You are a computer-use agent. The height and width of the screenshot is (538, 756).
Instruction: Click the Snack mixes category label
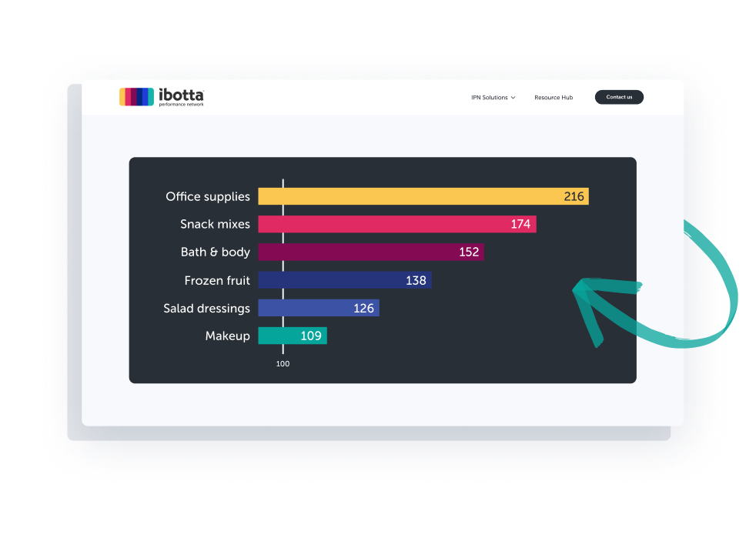[x=215, y=224]
